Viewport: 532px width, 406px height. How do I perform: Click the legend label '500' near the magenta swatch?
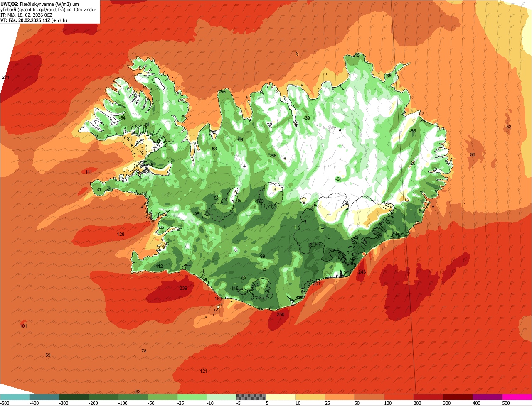click(x=506, y=403)
